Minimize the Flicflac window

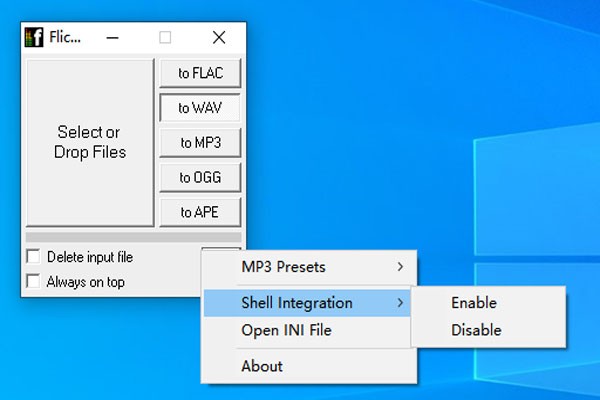click(112, 38)
